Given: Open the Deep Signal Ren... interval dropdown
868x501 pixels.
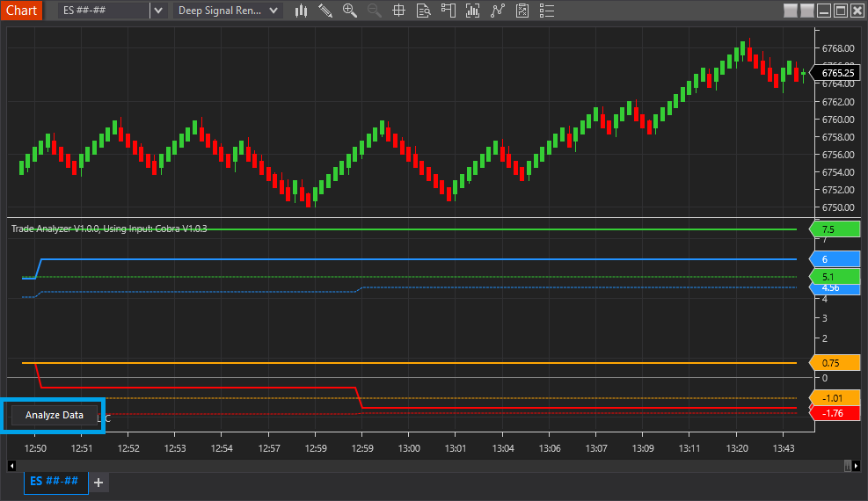Looking at the screenshot, I should click(x=228, y=11).
